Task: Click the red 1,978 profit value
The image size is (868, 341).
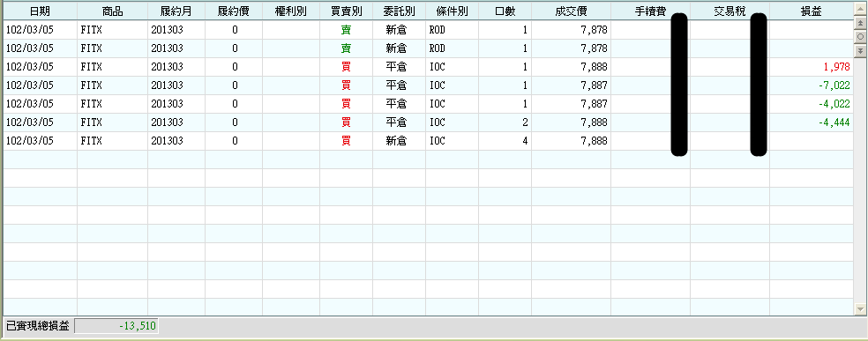Action: tap(836, 67)
